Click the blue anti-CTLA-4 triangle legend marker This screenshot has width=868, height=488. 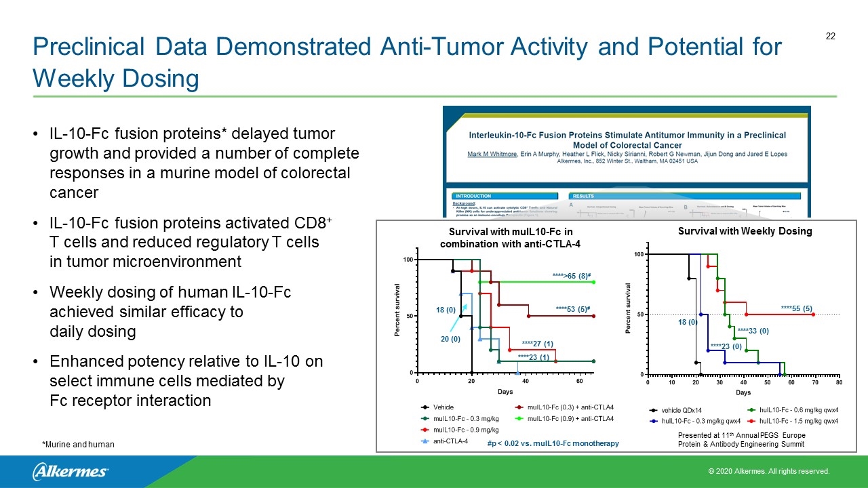tap(425, 441)
